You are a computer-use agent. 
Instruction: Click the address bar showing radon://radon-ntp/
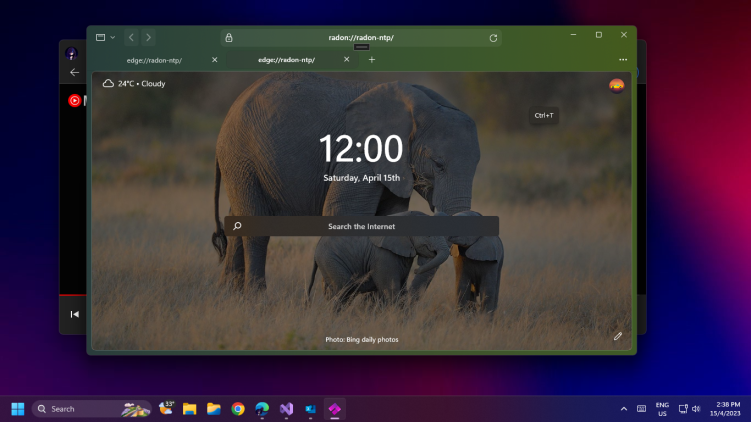[x=361, y=38]
